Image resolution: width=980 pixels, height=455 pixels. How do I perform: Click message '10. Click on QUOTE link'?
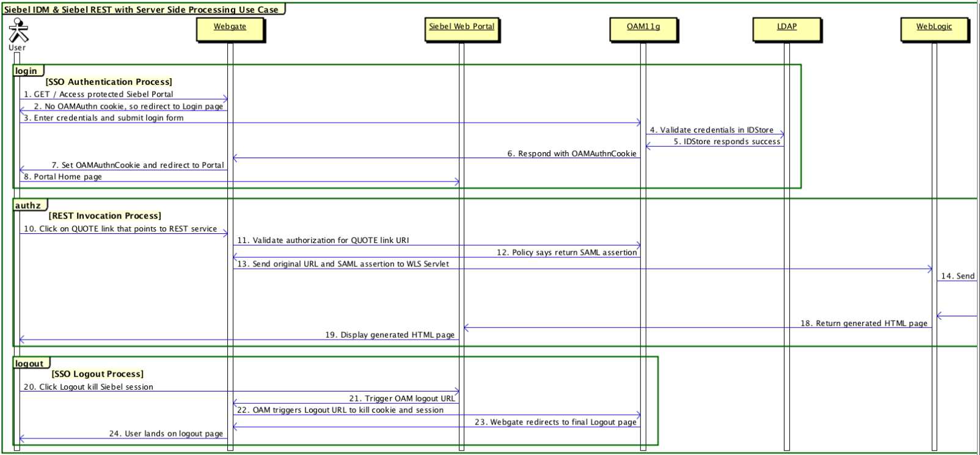(120, 229)
